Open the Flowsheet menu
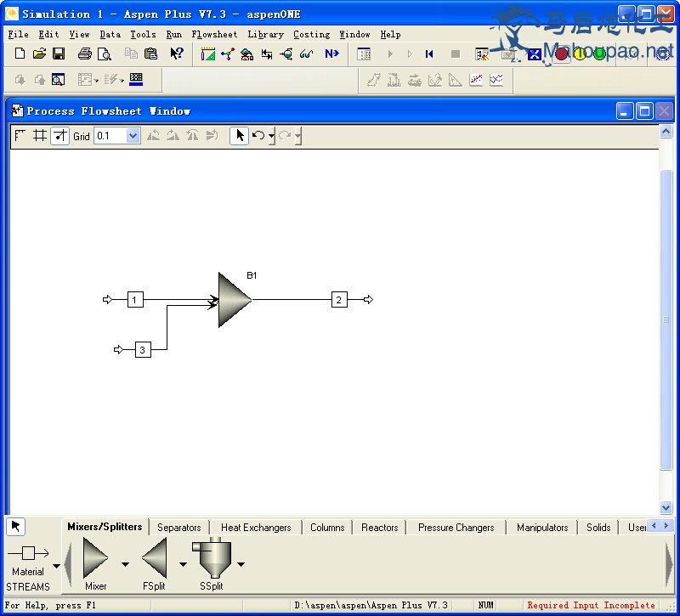The image size is (680, 616). point(214,34)
